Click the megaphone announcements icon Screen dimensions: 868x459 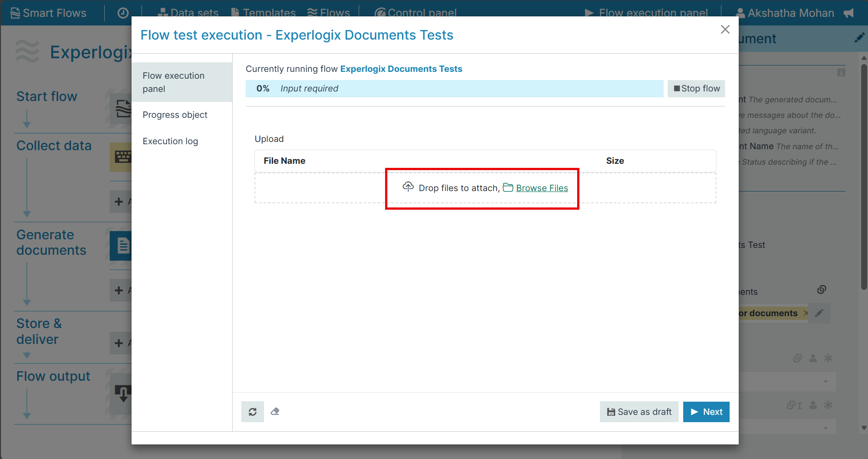click(x=848, y=13)
